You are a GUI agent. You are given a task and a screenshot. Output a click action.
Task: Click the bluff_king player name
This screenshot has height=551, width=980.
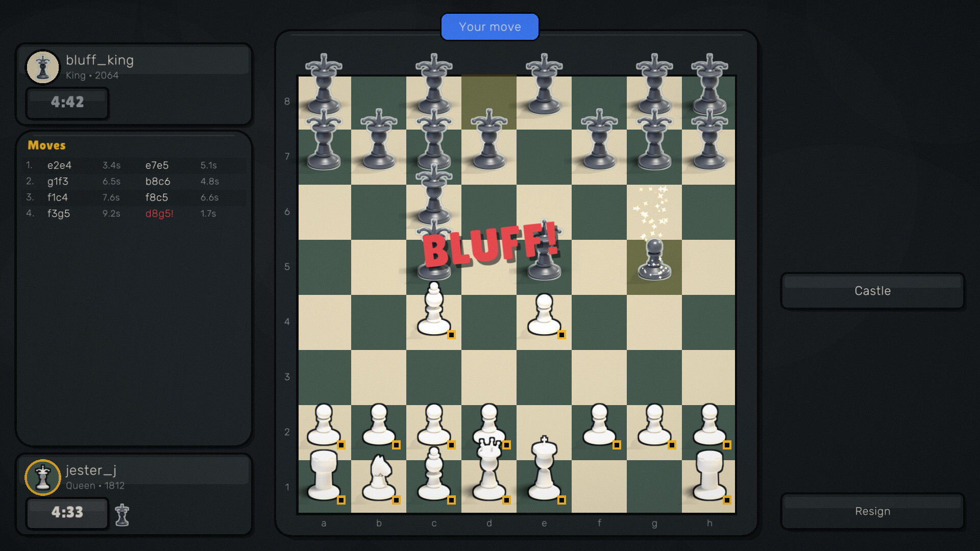(x=100, y=60)
